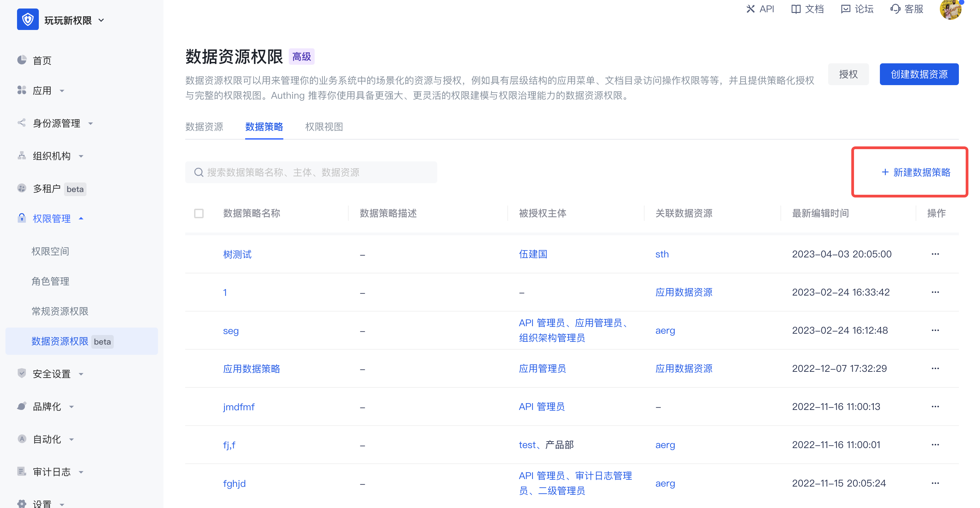Toggle the select-all checkbox in table header
Screen dimensions: 980x508
click(x=199, y=213)
